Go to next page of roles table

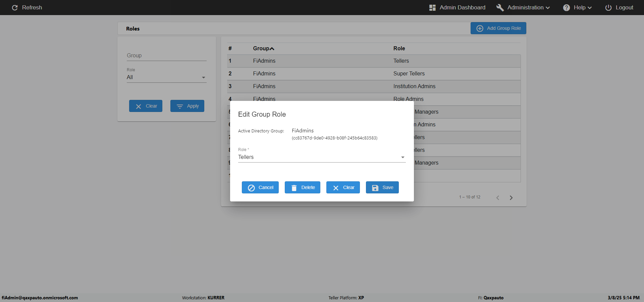[511, 198]
